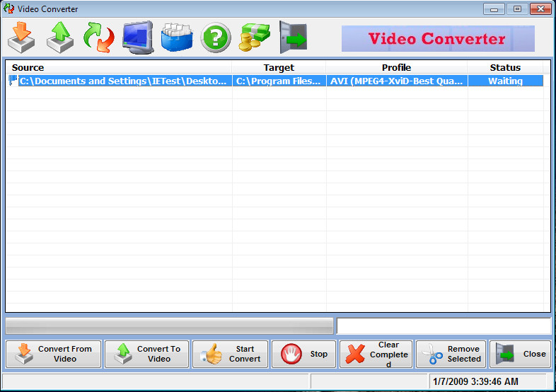This screenshot has width=556, height=392.
Task: Click the Start Convert button
Action: point(230,354)
